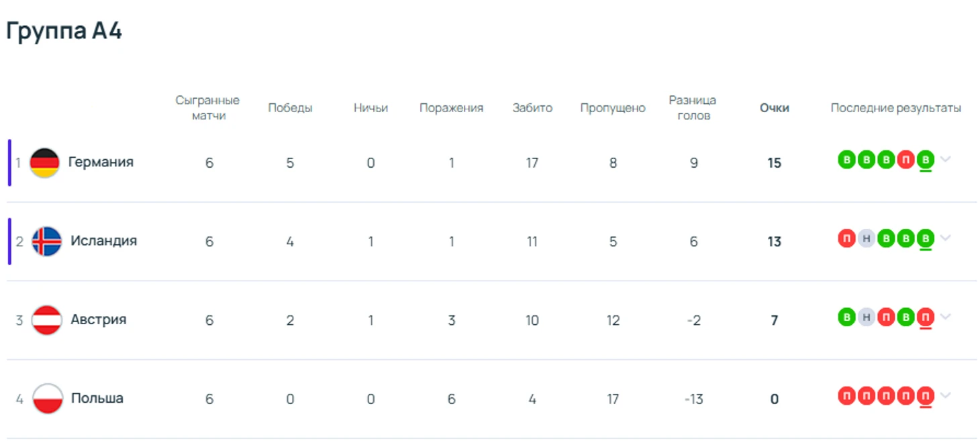980x447 pixels.
Task: Click Iceland's grey draw result badge
Action: pos(867,238)
